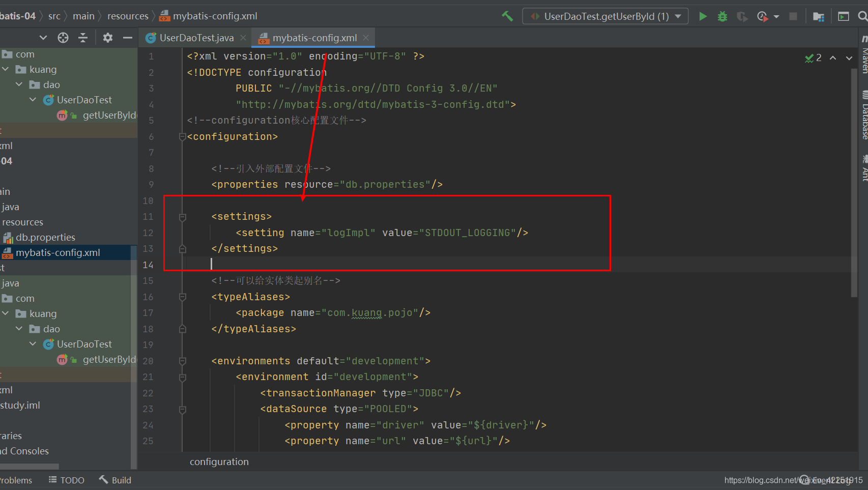The image size is (868, 490).
Task: Go to previous highlighted problem arrow
Action: click(833, 58)
